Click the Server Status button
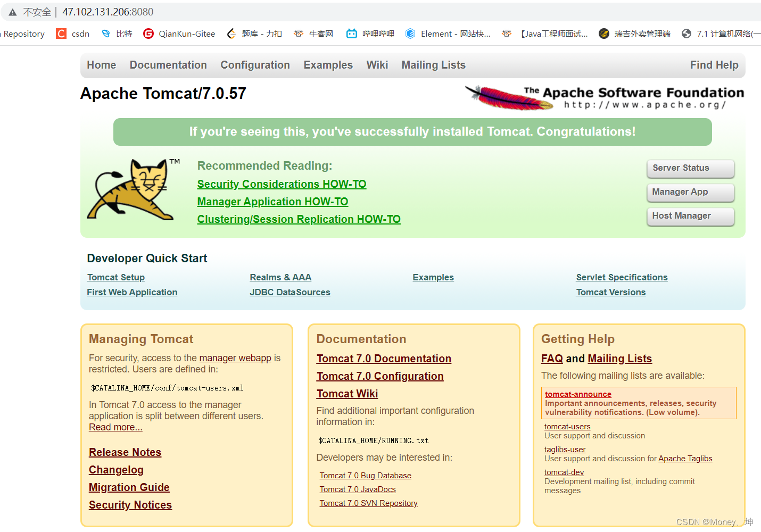The width and height of the screenshot is (761, 532). click(691, 168)
